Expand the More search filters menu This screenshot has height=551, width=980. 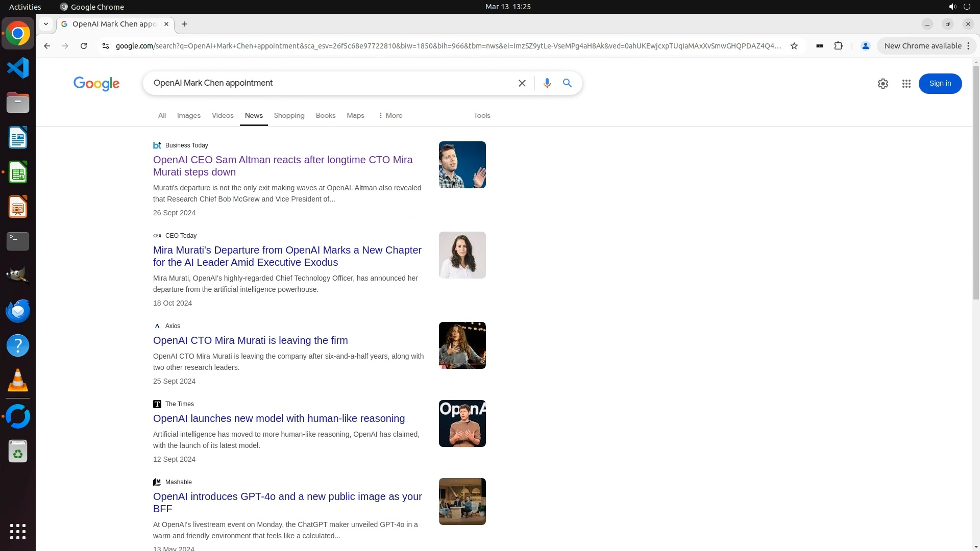tap(390, 116)
